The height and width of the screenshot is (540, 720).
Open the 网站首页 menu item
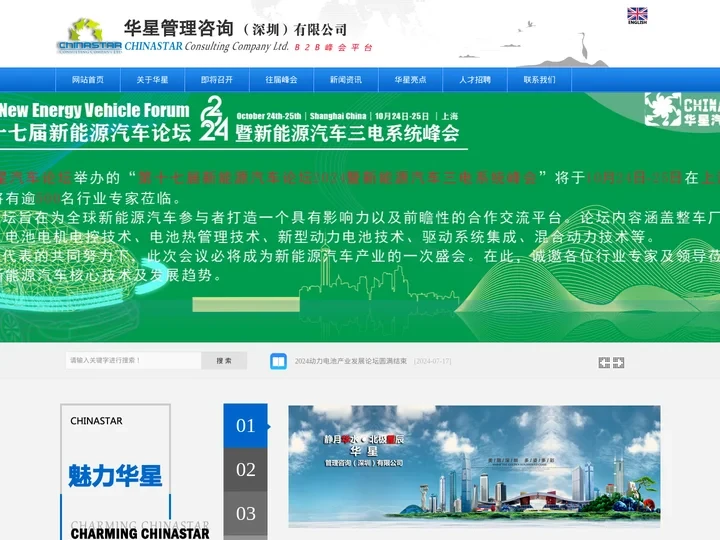coord(88,80)
